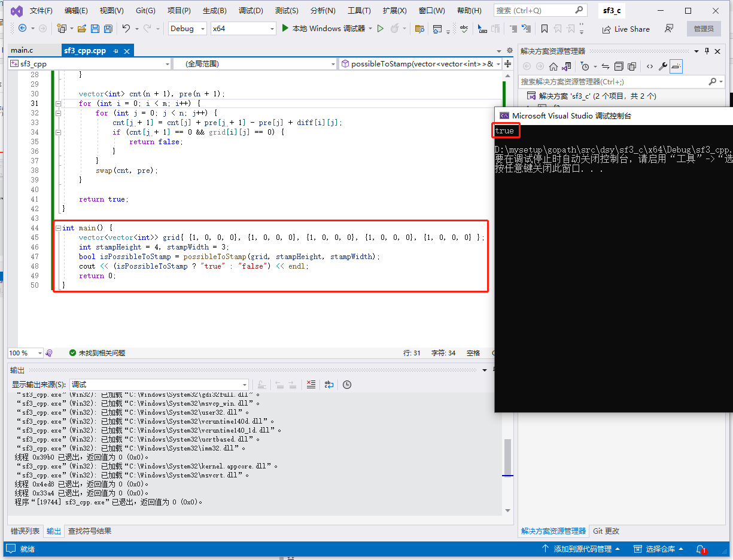Image resolution: width=733 pixels, height=560 pixels.
Task: Pin the sf3_cpp.cpp tab
Action: tap(115, 51)
